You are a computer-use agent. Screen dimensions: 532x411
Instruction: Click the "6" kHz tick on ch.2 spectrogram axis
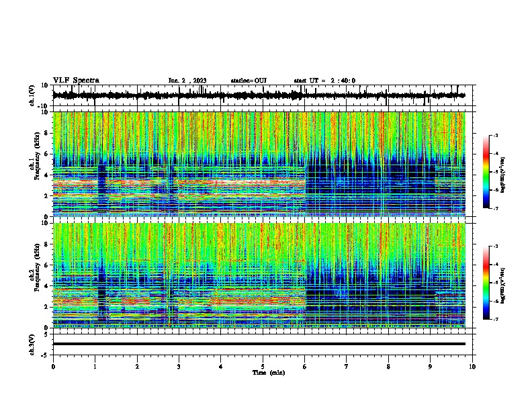tap(47, 265)
